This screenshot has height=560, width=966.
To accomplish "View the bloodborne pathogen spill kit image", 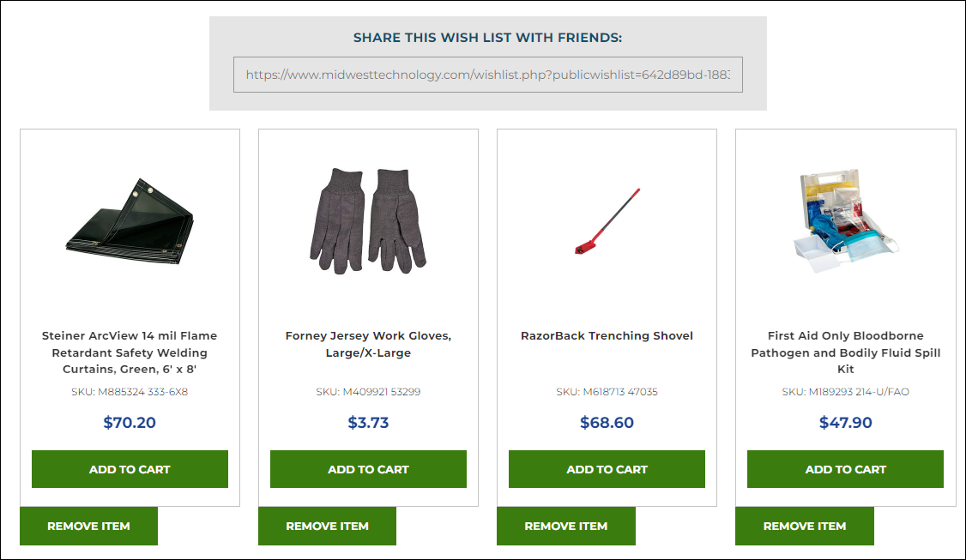I will [845, 221].
